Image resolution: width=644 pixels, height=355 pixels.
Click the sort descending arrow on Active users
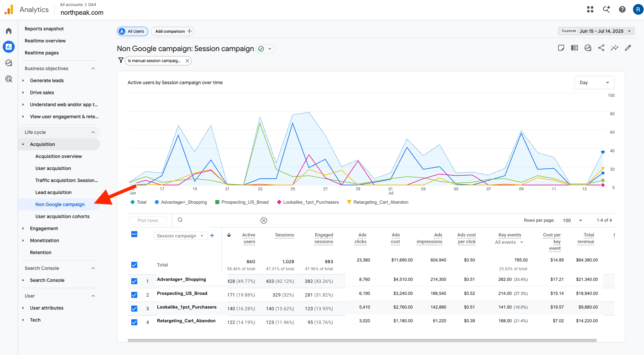pyautogui.click(x=229, y=235)
